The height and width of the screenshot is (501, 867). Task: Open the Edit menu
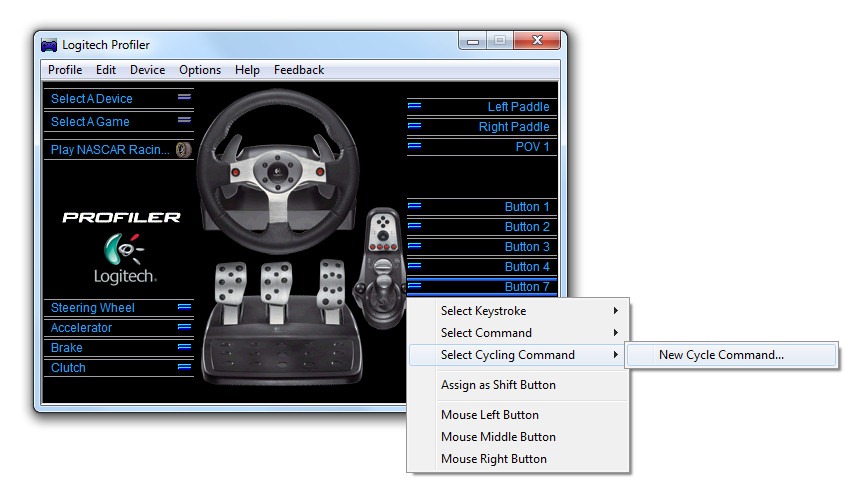(x=106, y=70)
